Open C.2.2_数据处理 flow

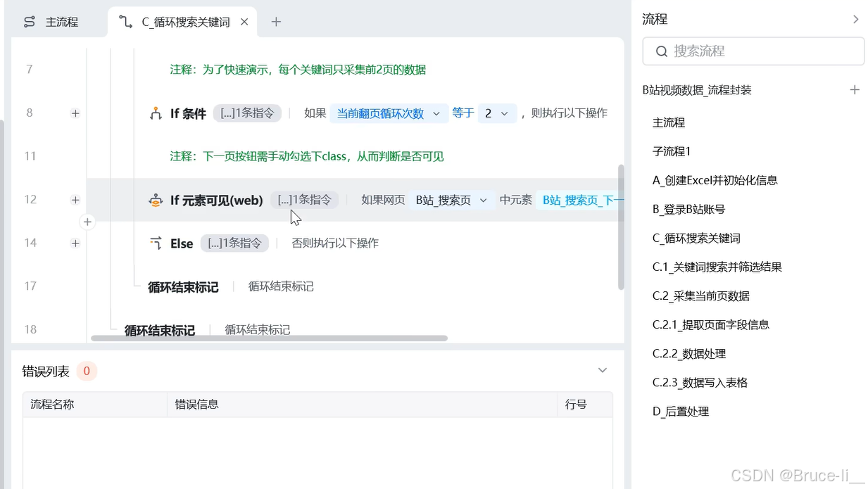click(689, 354)
